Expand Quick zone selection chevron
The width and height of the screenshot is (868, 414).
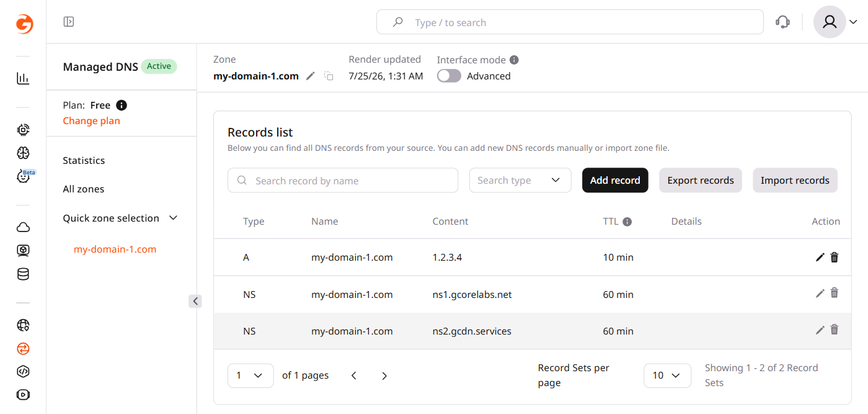(x=174, y=218)
